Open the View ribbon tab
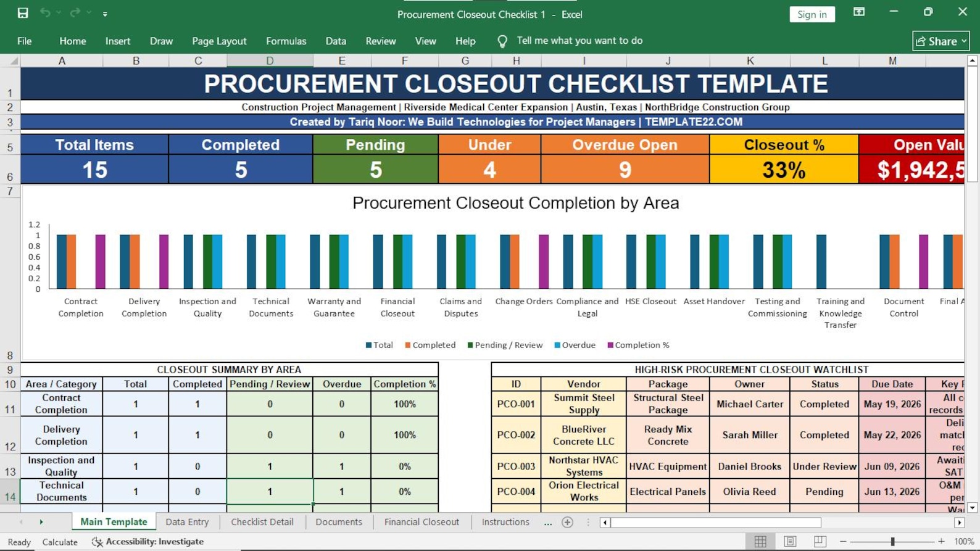This screenshot has height=551, width=980. coord(425,41)
